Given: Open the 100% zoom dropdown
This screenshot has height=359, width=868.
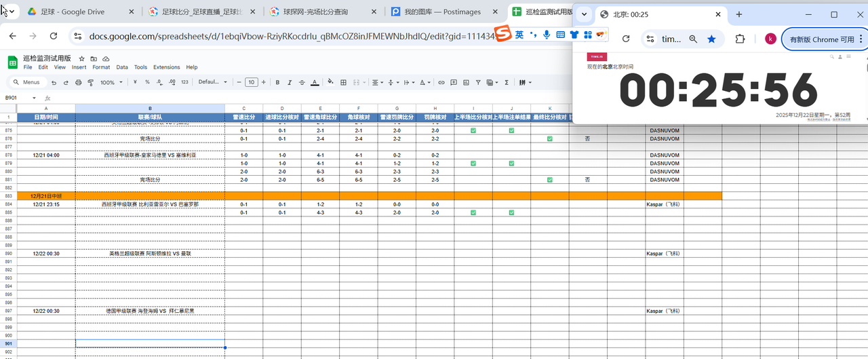Looking at the screenshot, I should 111,82.
